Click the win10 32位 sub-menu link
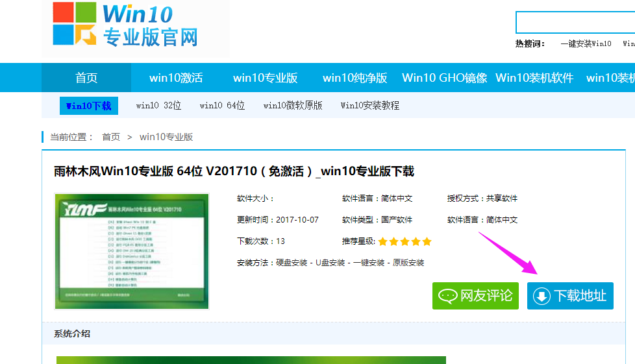635x364 pixels. tap(158, 106)
